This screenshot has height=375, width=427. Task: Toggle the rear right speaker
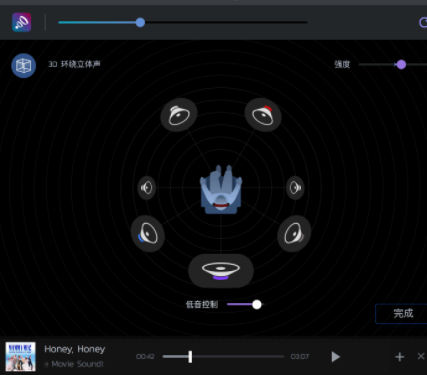click(294, 233)
